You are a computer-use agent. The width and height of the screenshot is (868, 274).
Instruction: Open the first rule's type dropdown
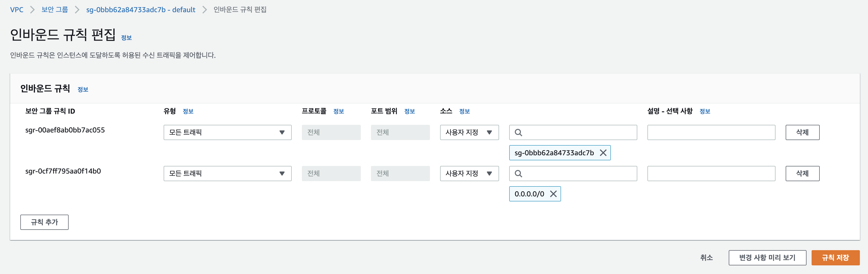(227, 133)
